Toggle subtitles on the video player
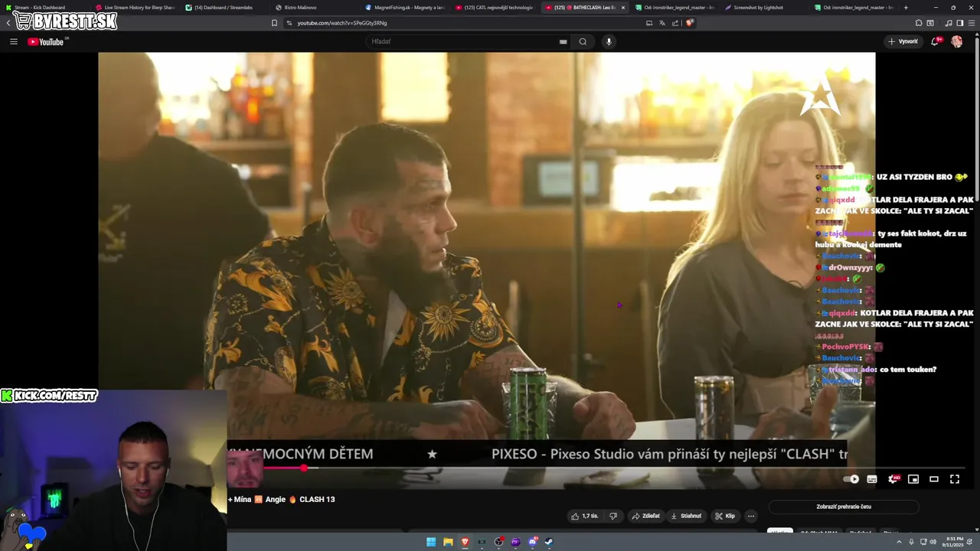 pos(871,479)
